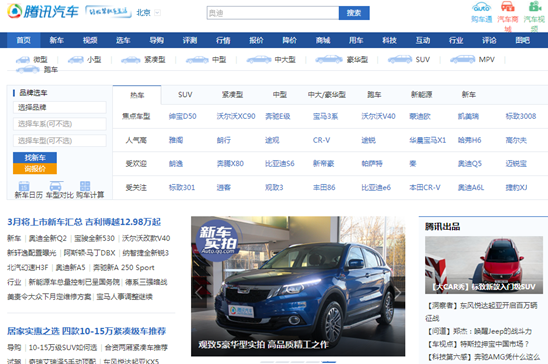Open the 奥迪Q5 link
The height and width of the screenshot is (364, 548).
tap(470, 163)
